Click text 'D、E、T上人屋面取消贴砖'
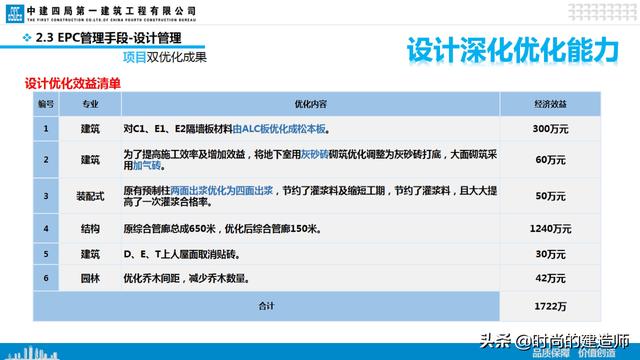640x360 pixels. tap(180, 254)
